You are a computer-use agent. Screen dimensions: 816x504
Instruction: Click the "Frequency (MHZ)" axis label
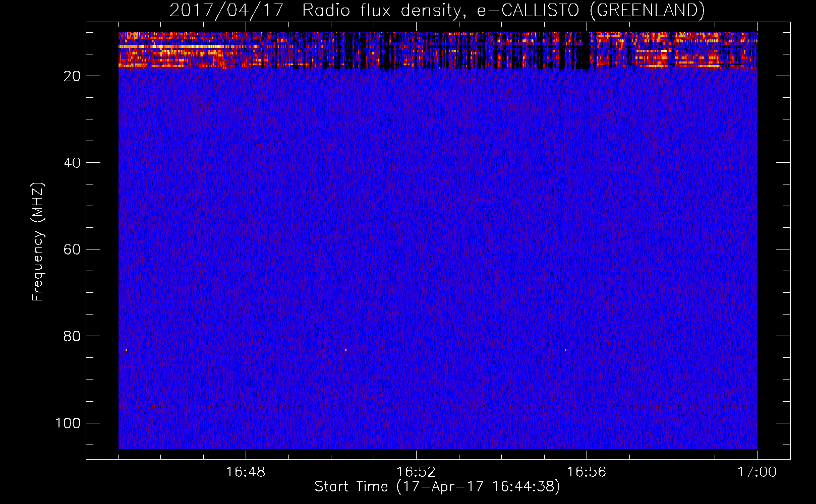[38, 241]
